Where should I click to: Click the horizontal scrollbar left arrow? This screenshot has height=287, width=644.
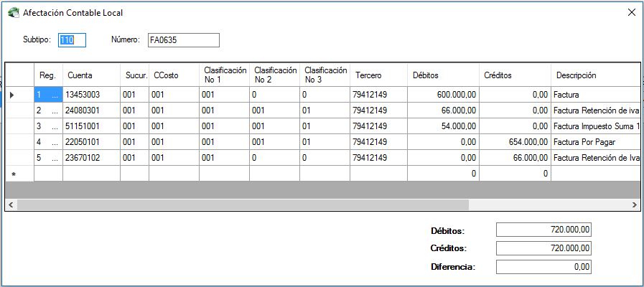(11, 204)
